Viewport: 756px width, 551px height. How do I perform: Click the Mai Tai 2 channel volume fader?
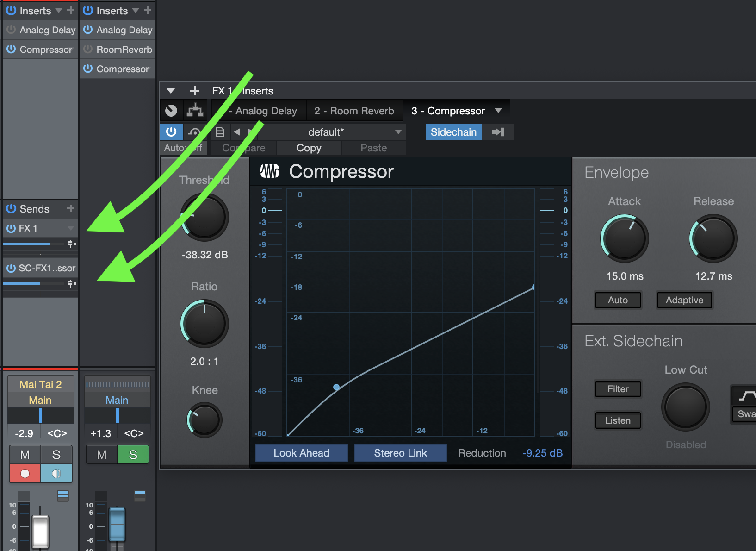(x=40, y=531)
